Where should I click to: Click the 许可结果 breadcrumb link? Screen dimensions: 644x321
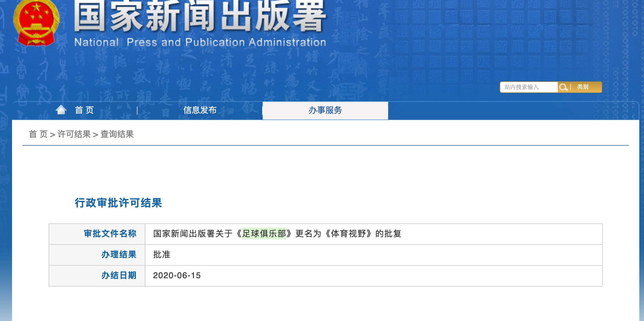point(74,134)
